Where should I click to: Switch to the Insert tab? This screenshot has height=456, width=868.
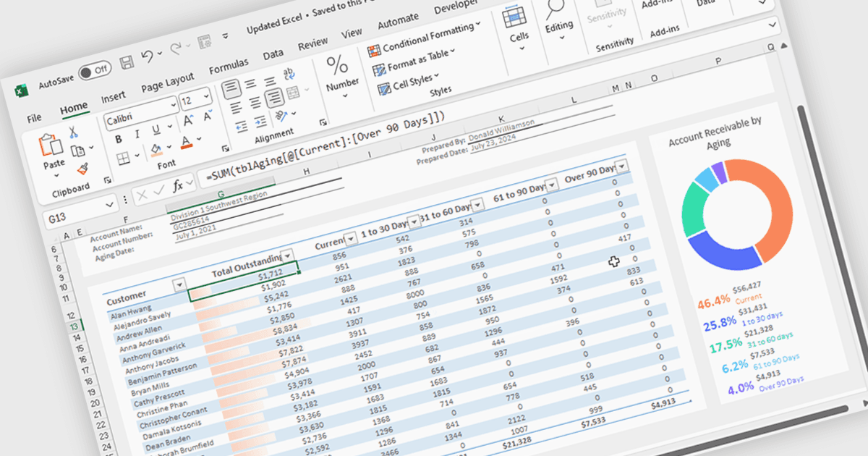tap(113, 97)
